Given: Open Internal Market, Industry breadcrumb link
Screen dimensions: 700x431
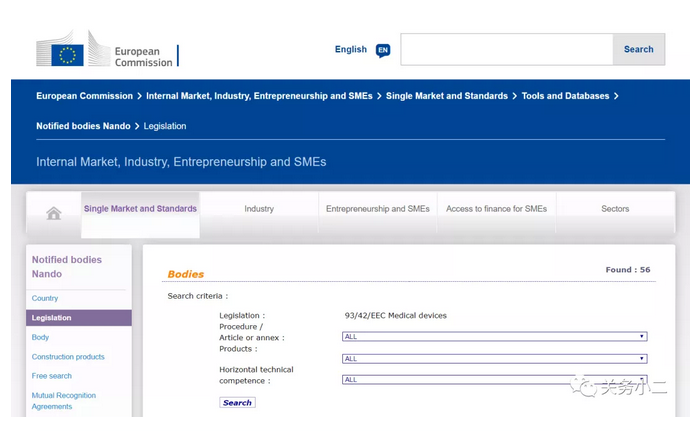Looking at the screenshot, I should pos(259,96).
